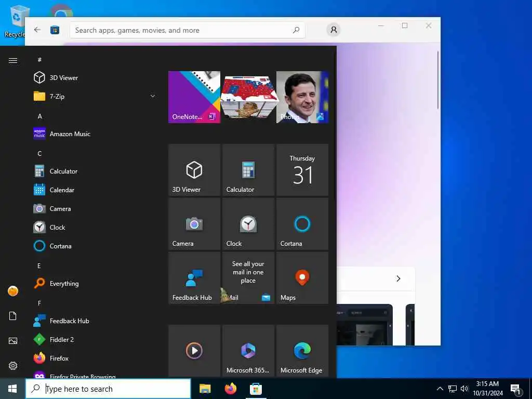Open the volume control in the tray

(464, 389)
